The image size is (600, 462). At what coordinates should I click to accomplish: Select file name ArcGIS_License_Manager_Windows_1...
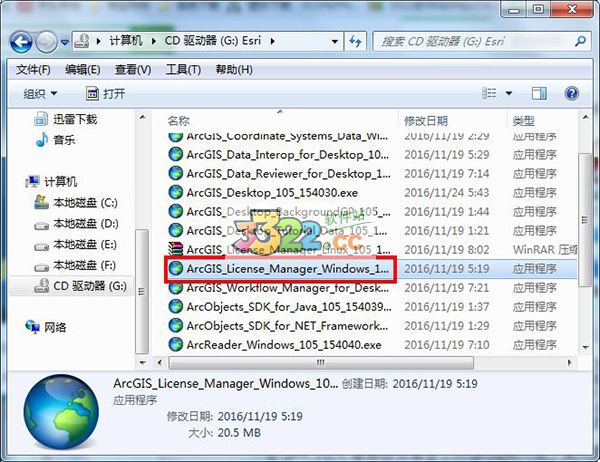pos(288,269)
